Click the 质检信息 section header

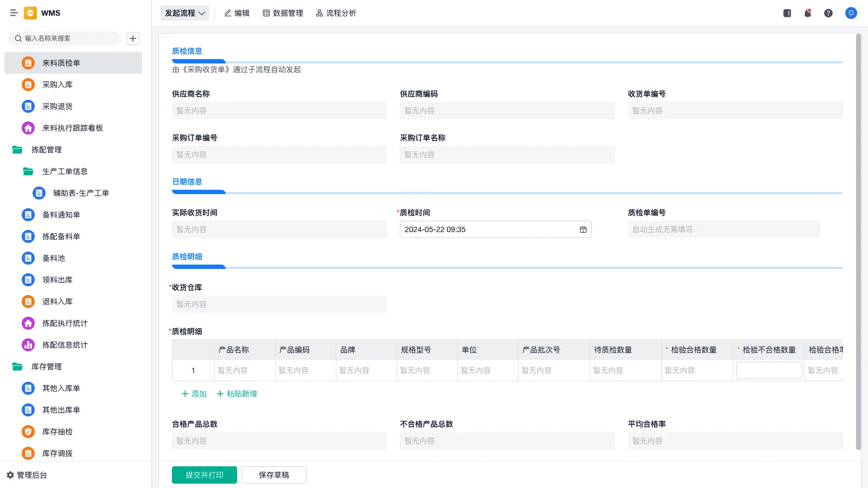pyautogui.click(x=187, y=51)
